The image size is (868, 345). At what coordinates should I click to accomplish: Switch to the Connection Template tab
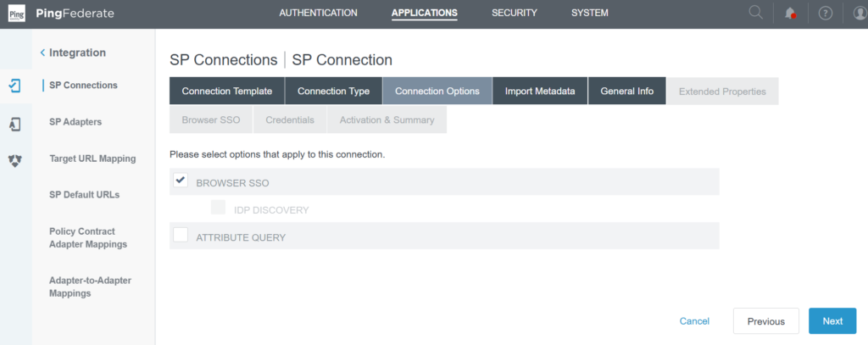227,92
